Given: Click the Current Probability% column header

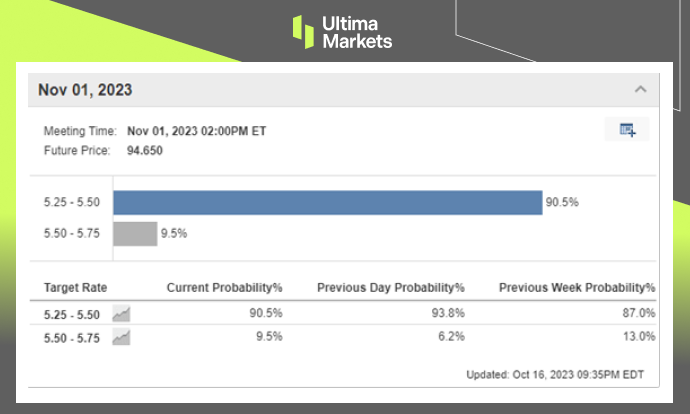Looking at the screenshot, I should (x=224, y=288).
